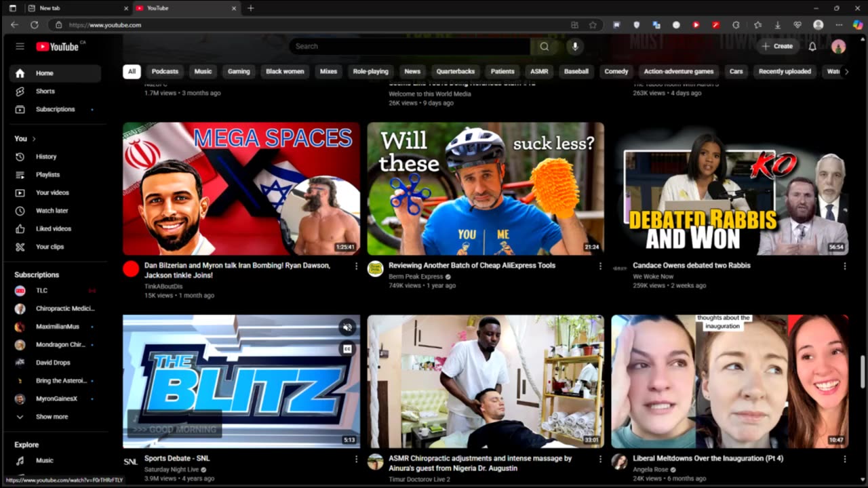The width and height of the screenshot is (868, 488).
Task: Toggle closed captions on the Blitz preview
Action: point(347,348)
